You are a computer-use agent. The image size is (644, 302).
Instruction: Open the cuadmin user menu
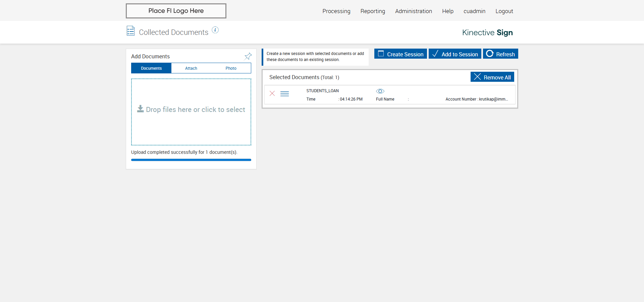[474, 11]
